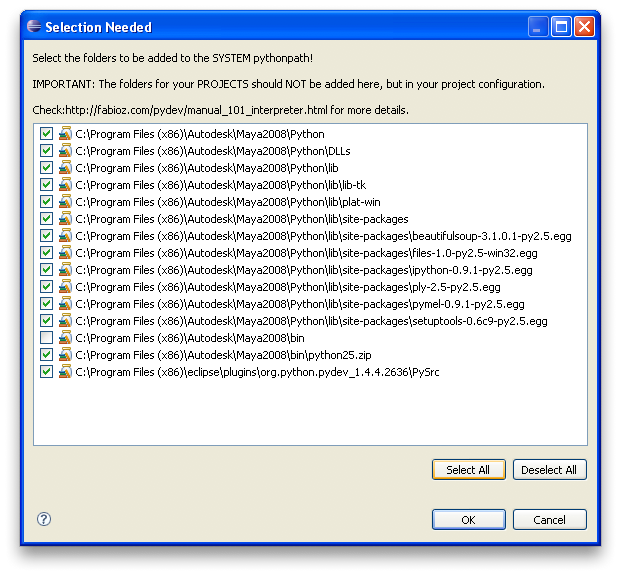Click icon beside python25.zip entry
Image resolution: width=621 pixels, height=576 pixels.
point(65,355)
